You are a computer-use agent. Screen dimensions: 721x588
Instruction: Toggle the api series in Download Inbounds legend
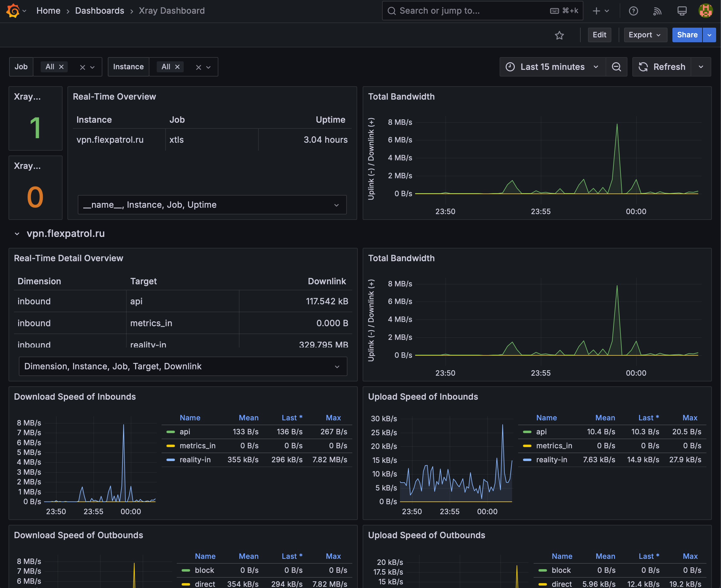pyautogui.click(x=185, y=432)
